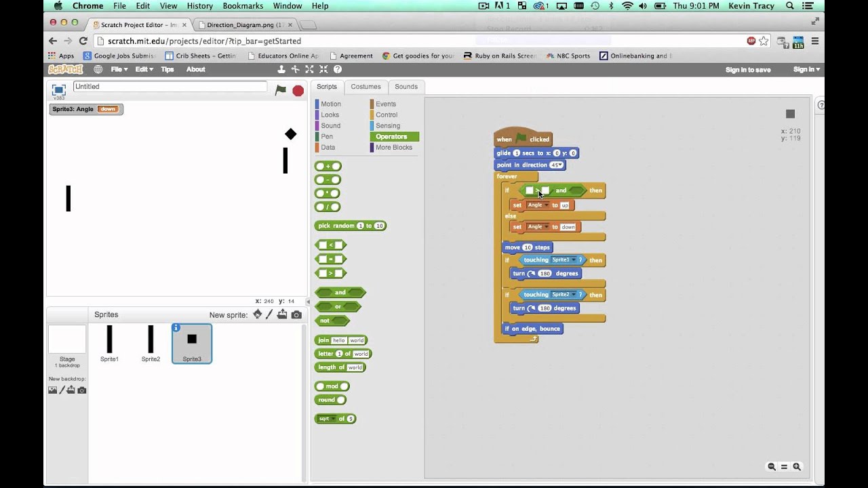Choose new sprite from library icon
The image size is (868, 488).
coord(257,314)
